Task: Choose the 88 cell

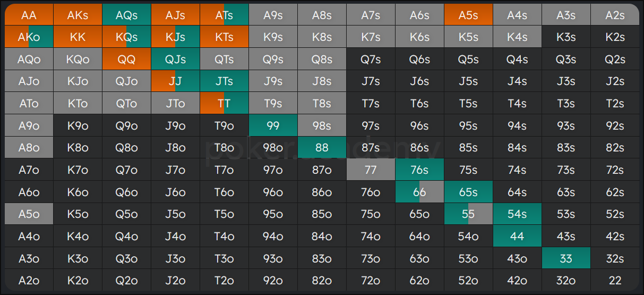Action: 322,147
